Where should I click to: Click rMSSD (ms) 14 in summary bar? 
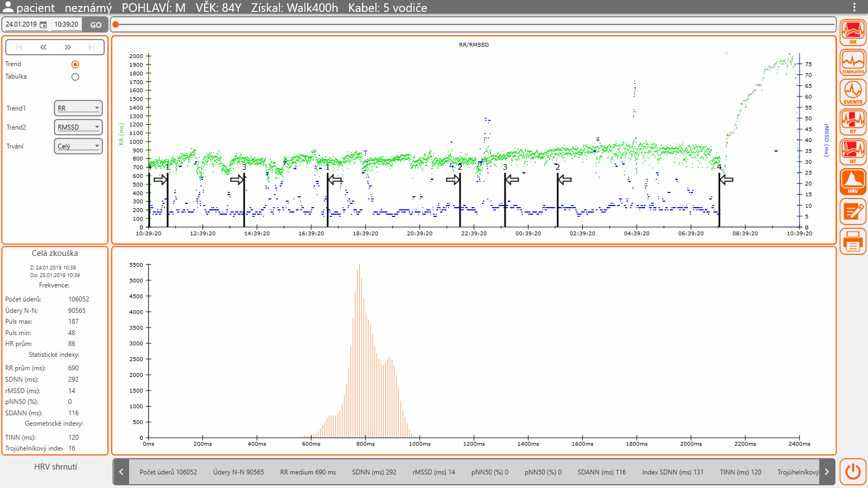coord(433,472)
